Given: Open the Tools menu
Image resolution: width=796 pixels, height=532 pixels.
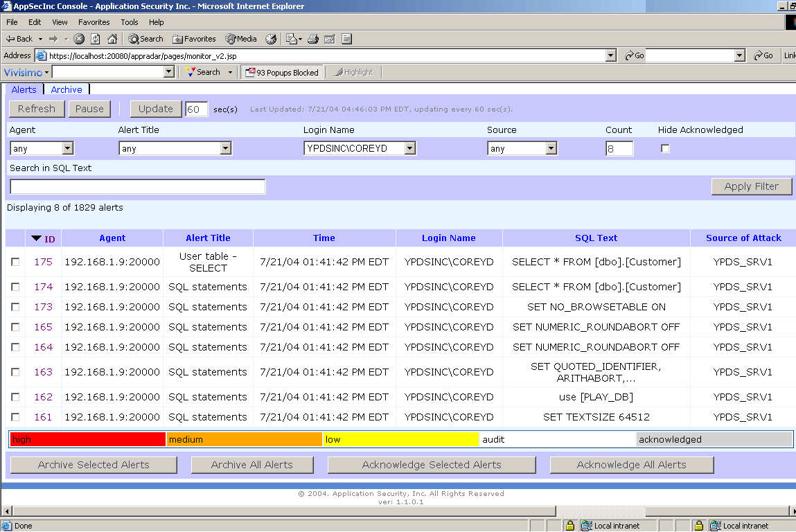Looking at the screenshot, I should pos(130,22).
